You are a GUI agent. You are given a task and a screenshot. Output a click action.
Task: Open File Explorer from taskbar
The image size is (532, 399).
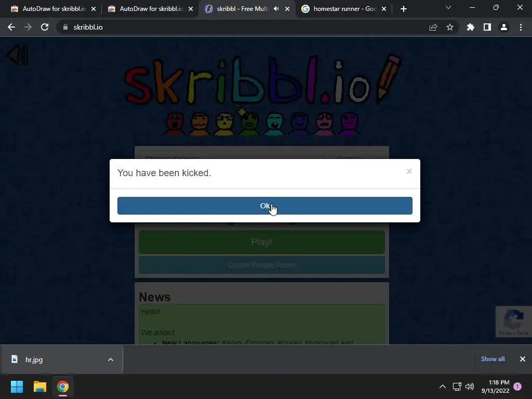(39, 387)
